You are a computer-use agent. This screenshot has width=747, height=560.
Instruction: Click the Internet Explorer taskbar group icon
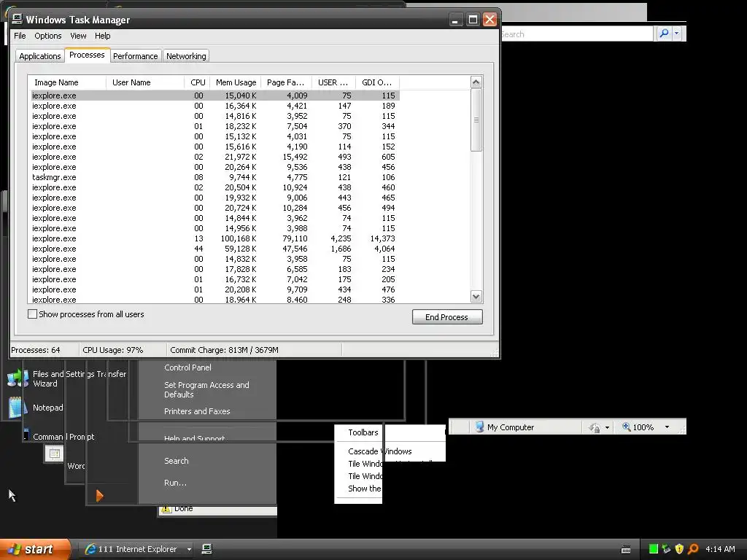tap(90, 549)
